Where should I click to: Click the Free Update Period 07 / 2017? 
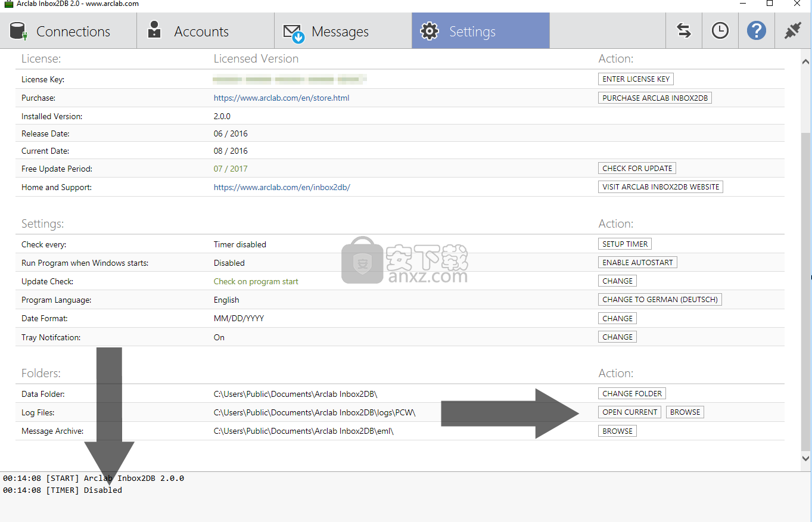(x=231, y=169)
